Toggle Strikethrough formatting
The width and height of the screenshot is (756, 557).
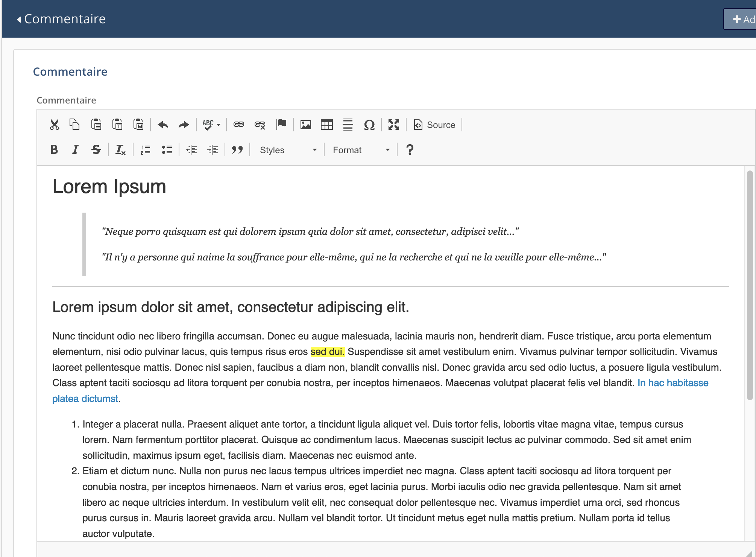point(96,150)
